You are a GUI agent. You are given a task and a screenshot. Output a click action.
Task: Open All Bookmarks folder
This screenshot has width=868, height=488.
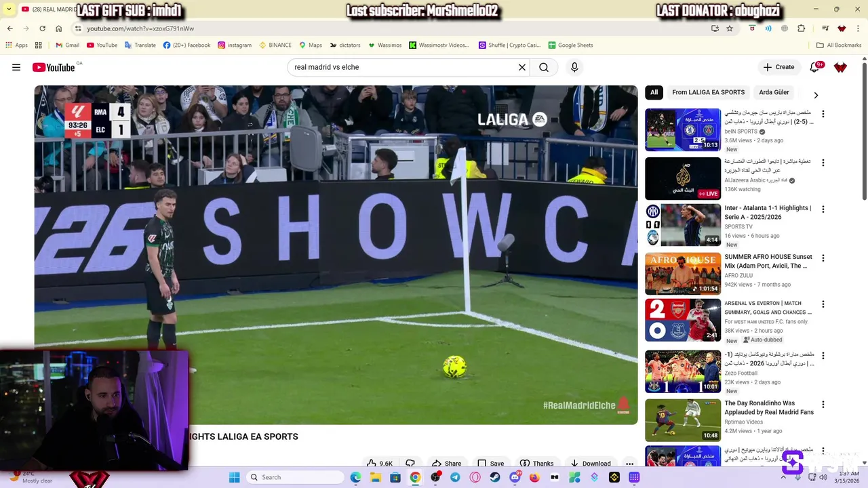(838, 45)
